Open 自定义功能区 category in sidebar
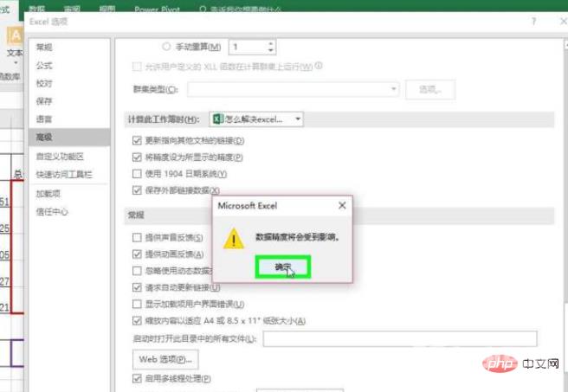 coord(60,157)
